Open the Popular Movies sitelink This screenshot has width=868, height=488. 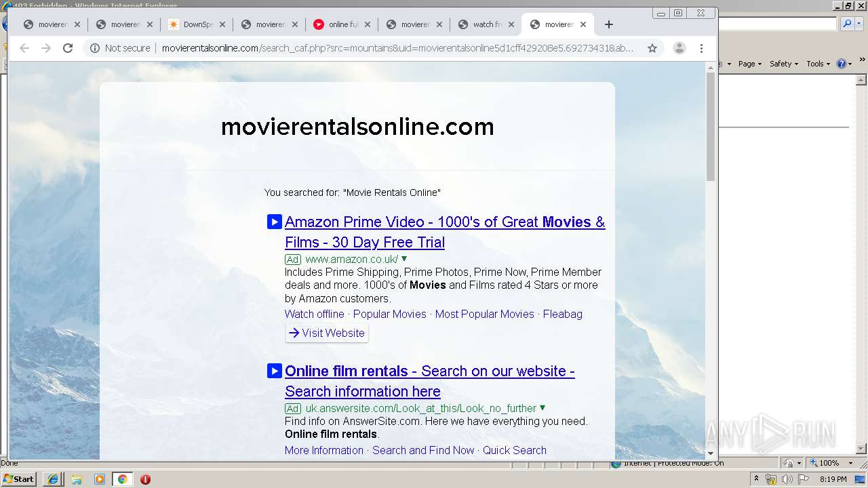pyautogui.click(x=390, y=314)
